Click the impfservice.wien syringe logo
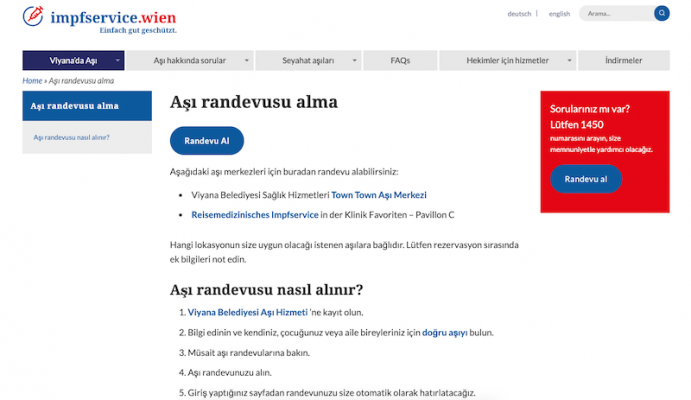 point(33,16)
